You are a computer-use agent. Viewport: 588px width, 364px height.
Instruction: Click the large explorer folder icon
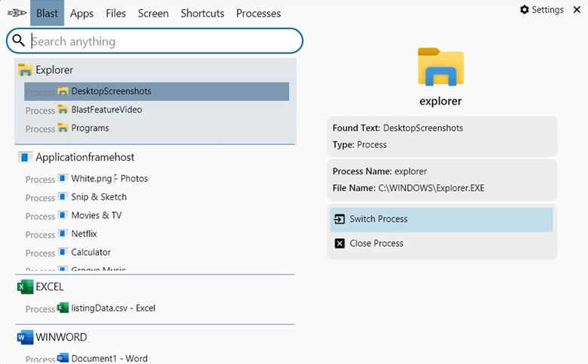tap(440, 67)
